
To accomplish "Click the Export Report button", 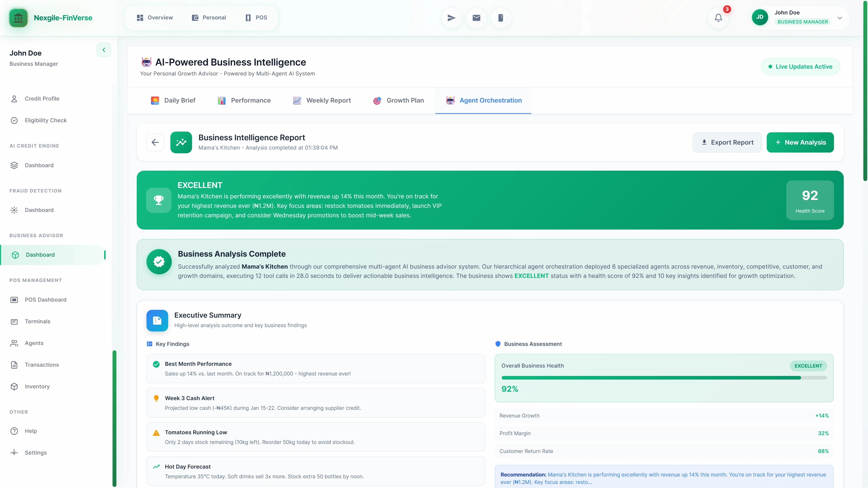I will (727, 142).
